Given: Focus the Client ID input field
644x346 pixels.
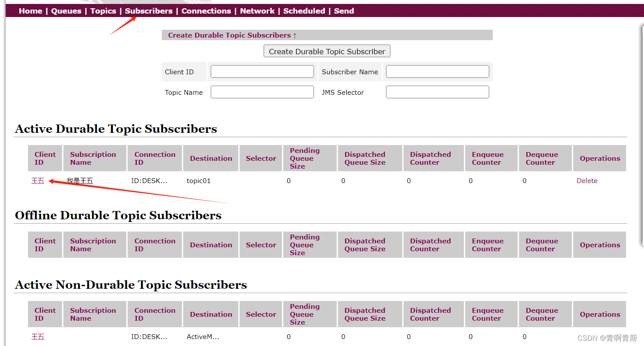Looking at the screenshot, I should point(262,72).
